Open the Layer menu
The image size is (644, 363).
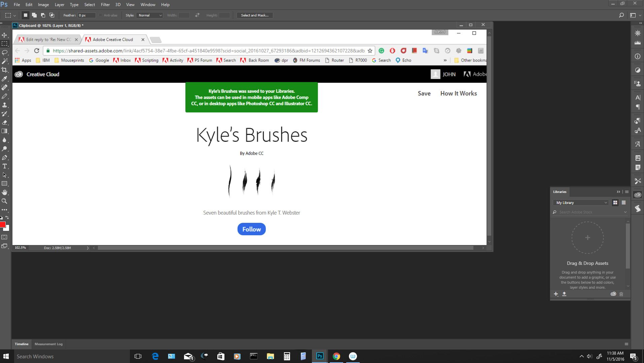tap(60, 5)
